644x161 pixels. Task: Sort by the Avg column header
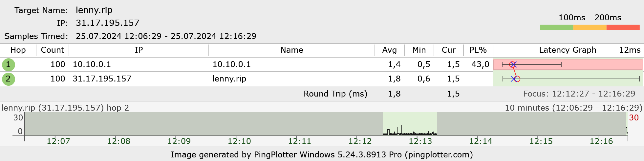tap(390, 50)
